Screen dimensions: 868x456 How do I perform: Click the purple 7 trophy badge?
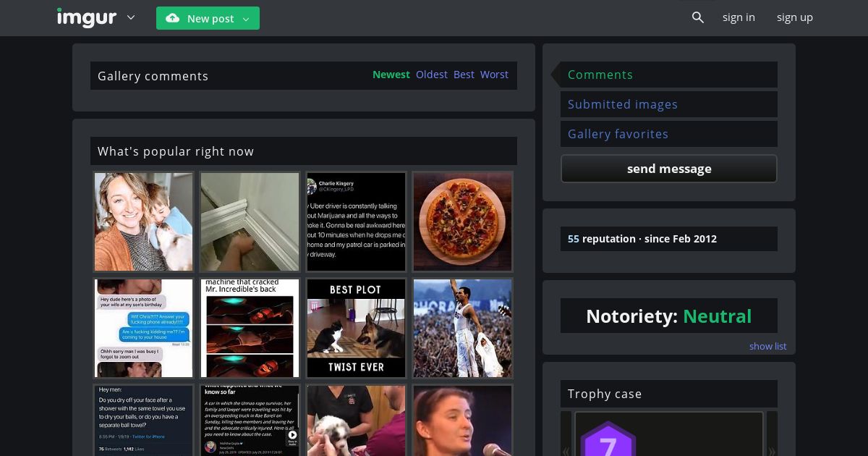(608, 439)
